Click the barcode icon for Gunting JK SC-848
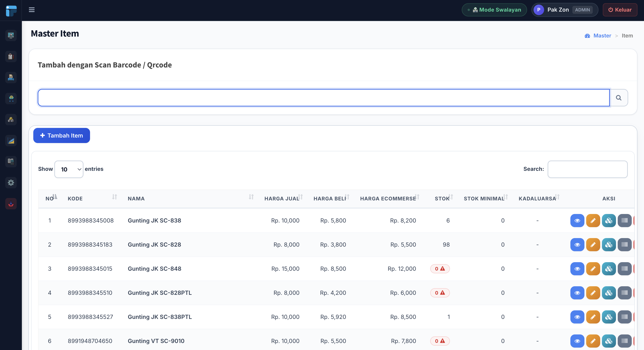644x350 pixels. click(624, 269)
